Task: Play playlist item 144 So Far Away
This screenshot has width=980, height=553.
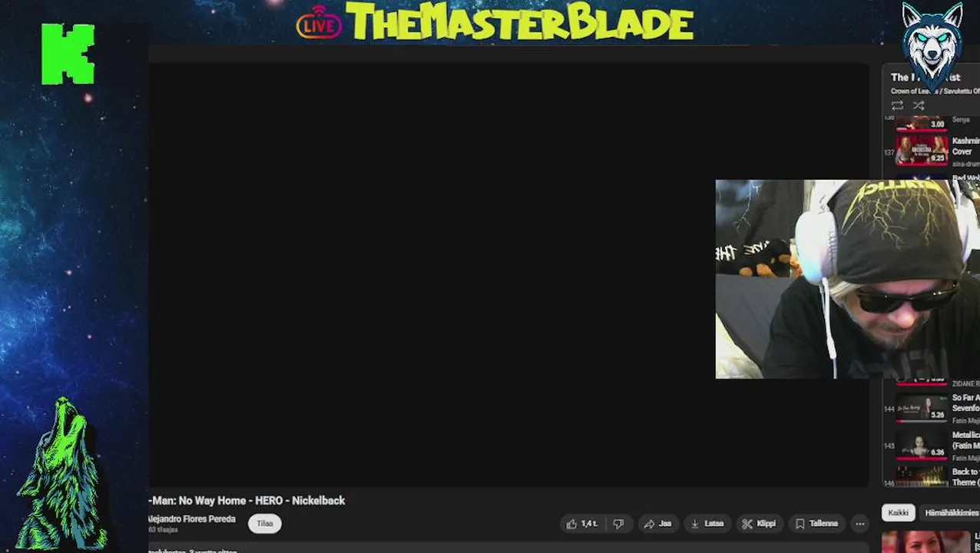Action: point(933,409)
